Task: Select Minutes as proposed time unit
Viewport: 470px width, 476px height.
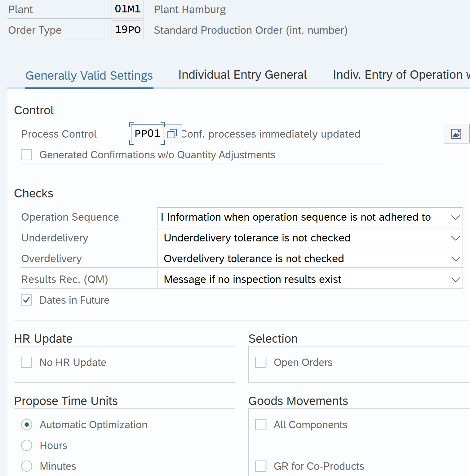Action: click(x=27, y=466)
